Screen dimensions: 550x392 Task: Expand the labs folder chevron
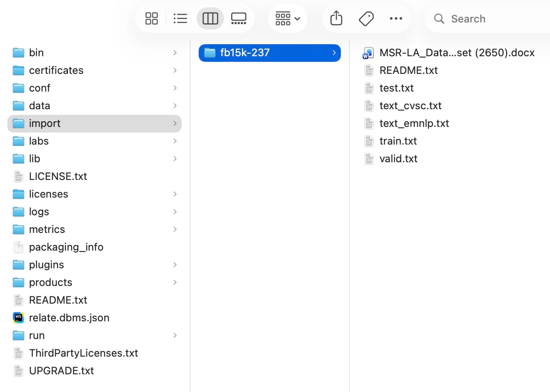175,141
